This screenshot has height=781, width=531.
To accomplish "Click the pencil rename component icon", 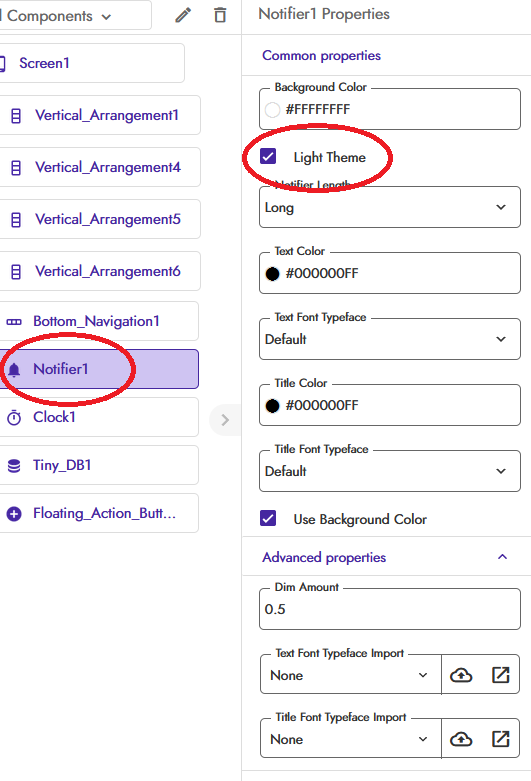I will [x=183, y=15].
